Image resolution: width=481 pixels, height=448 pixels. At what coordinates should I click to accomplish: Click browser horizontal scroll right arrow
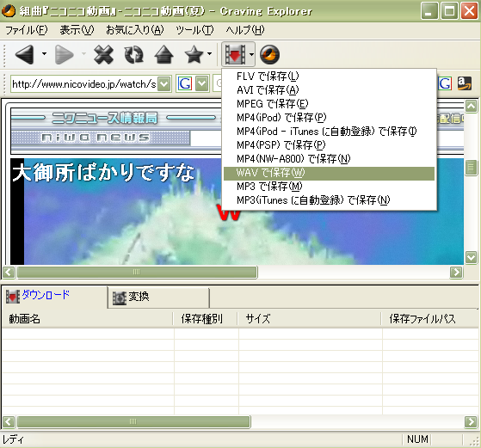pos(456,272)
